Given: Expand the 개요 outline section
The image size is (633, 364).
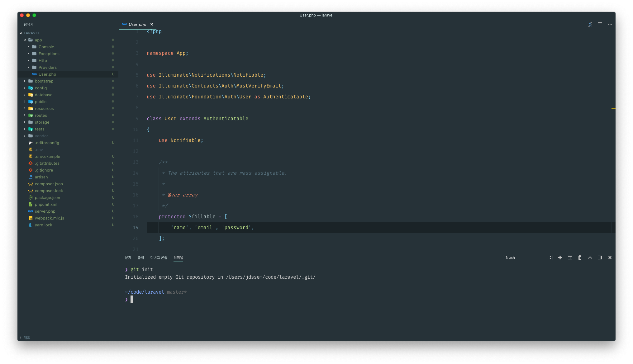Looking at the screenshot, I should point(26,338).
